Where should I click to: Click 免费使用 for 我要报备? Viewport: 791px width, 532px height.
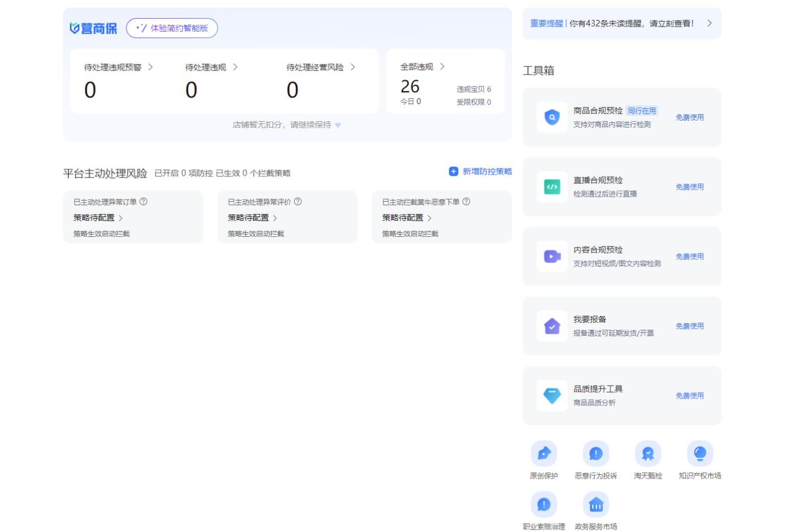tap(689, 326)
